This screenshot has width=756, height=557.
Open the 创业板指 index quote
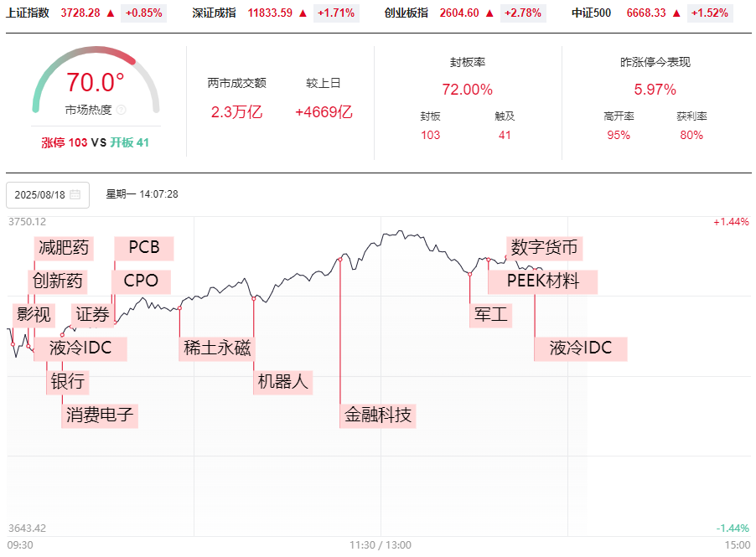point(406,13)
